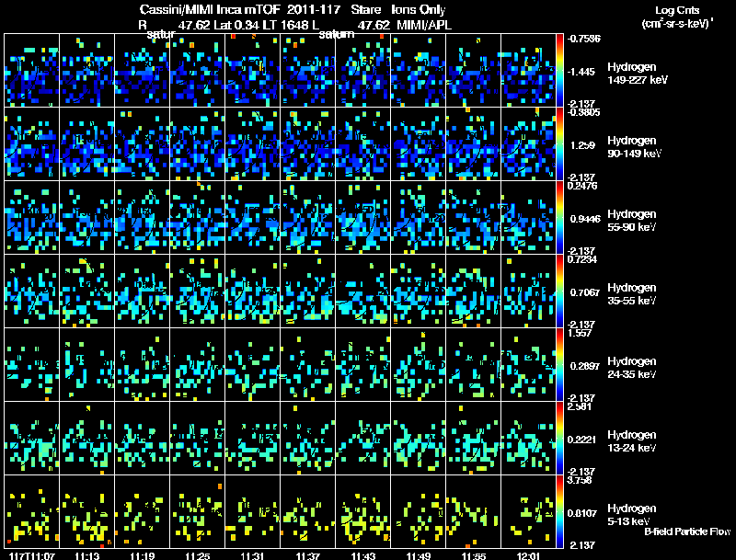Open the 24-35 keV panel at 11:07
Image resolution: width=736 pixels, height=560 pixels.
[31, 364]
